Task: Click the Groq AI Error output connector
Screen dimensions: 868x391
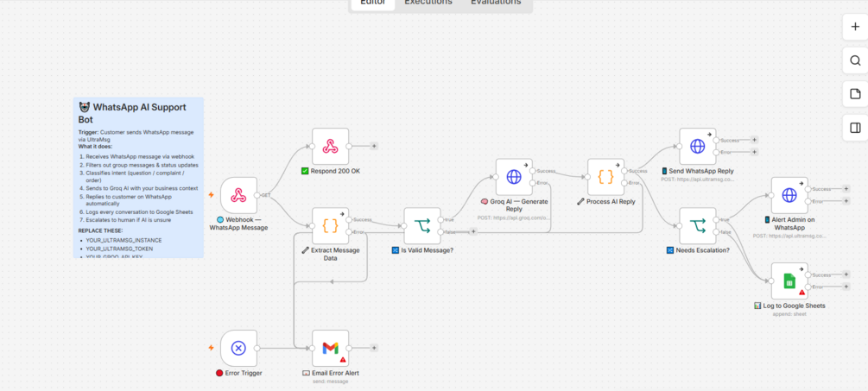Action: [533, 183]
